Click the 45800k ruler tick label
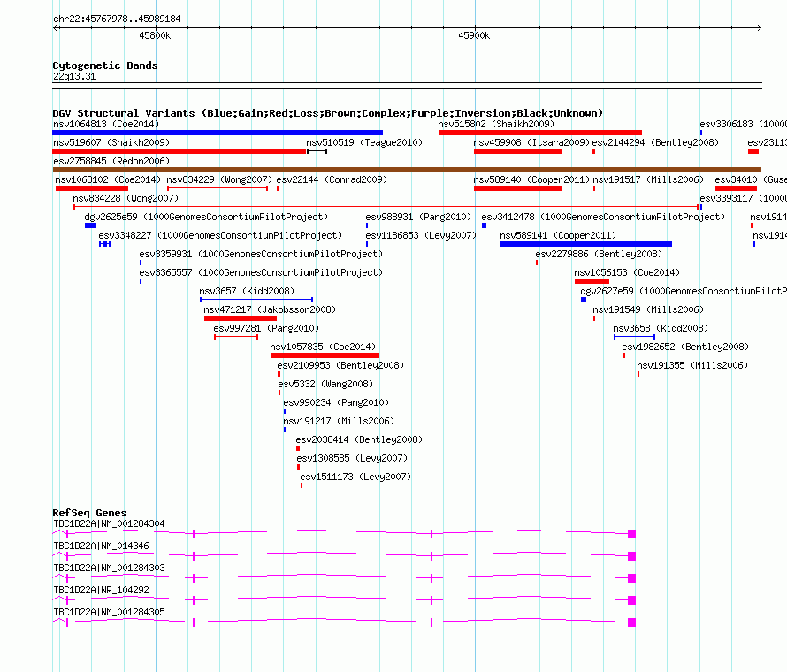Screen dimensions: 787x672 [155, 35]
